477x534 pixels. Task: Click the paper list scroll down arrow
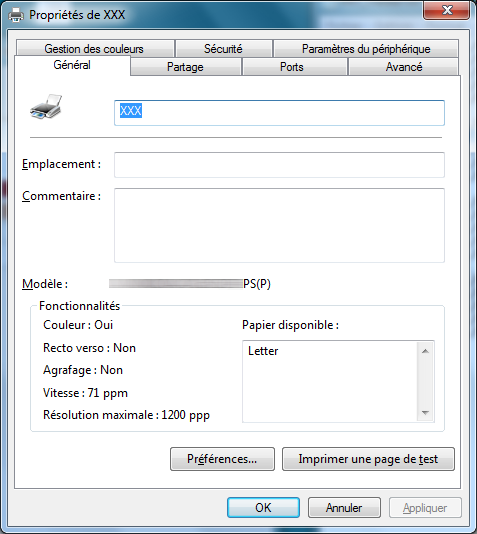[425, 412]
